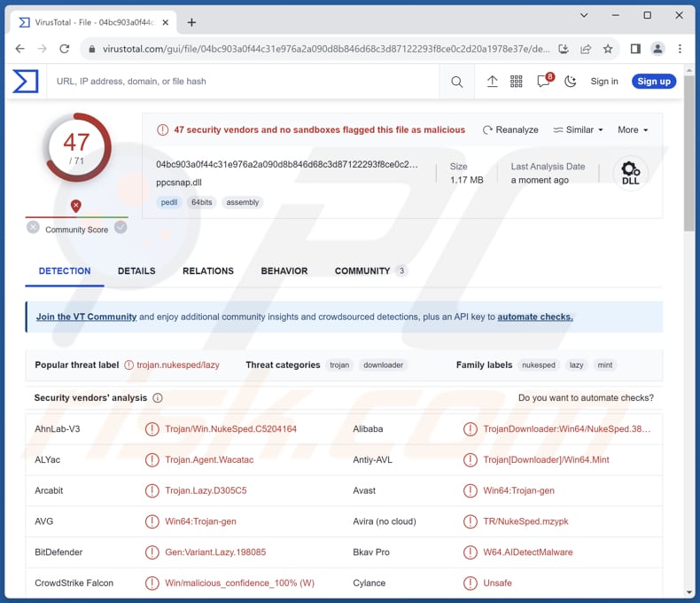Click the search magnifier icon
This screenshot has height=603, width=700.
(x=456, y=82)
